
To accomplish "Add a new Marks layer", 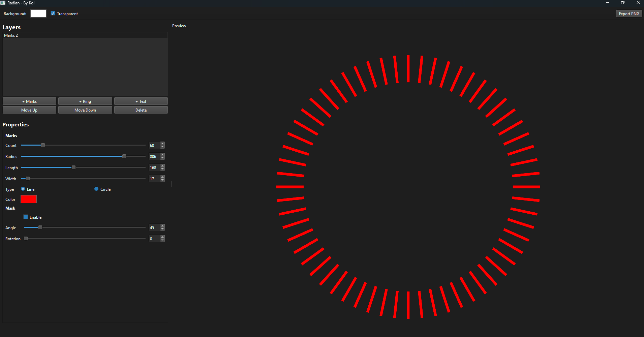I will [x=29, y=101].
